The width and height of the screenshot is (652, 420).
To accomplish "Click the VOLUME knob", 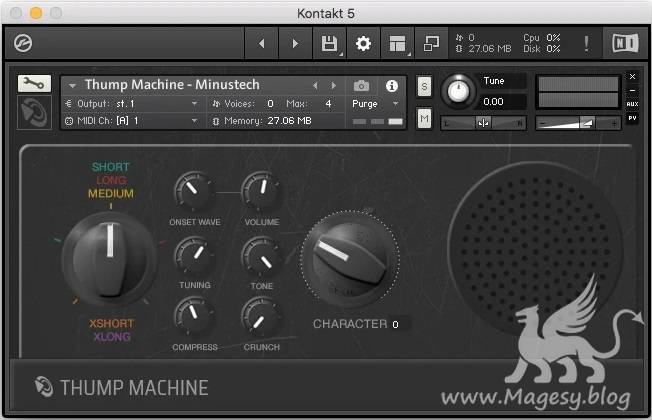I will pos(261,190).
